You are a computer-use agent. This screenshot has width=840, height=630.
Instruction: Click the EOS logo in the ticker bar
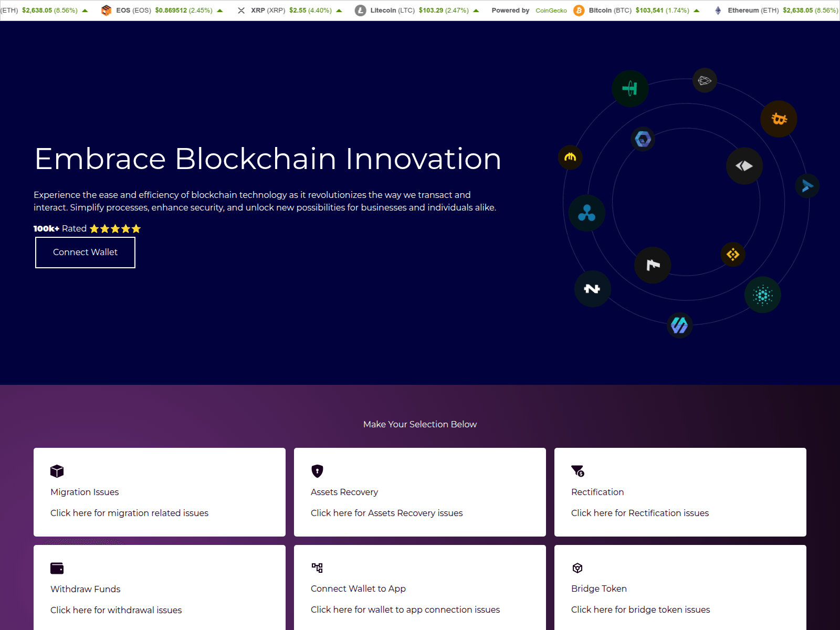[107, 10]
